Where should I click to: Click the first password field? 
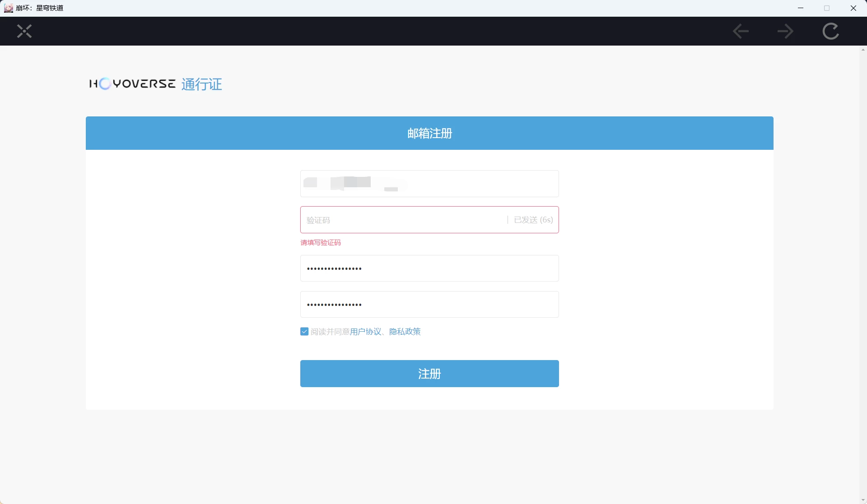(x=429, y=268)
